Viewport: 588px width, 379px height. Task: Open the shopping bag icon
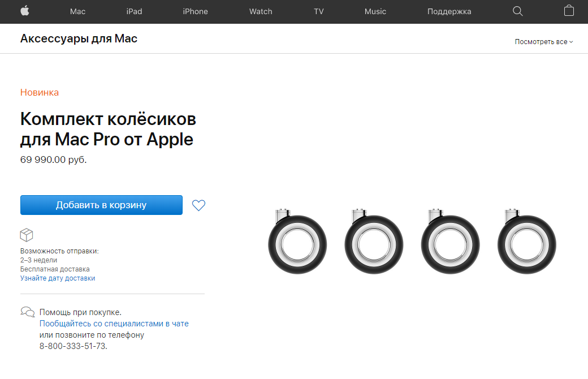click(x=569, y=11)
